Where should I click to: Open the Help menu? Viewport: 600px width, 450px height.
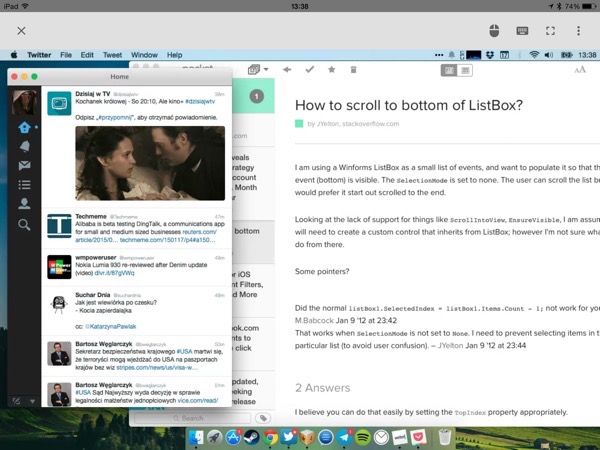(174, 55)
